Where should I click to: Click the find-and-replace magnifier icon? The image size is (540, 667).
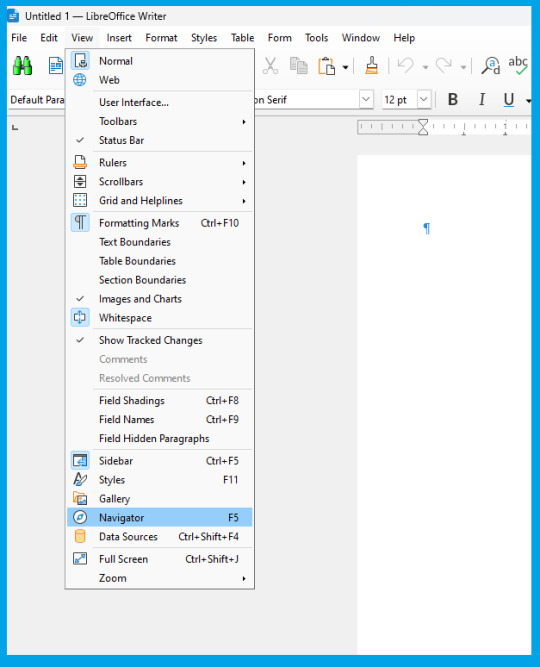point(491,66)
